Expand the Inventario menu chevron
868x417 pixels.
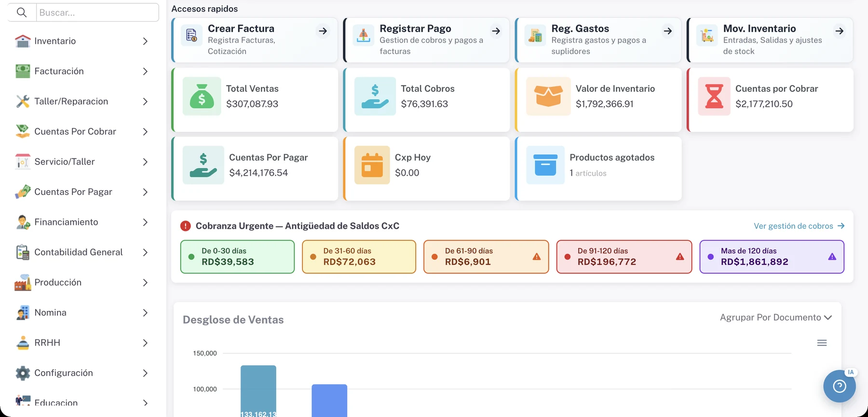[x=145, y=42]
